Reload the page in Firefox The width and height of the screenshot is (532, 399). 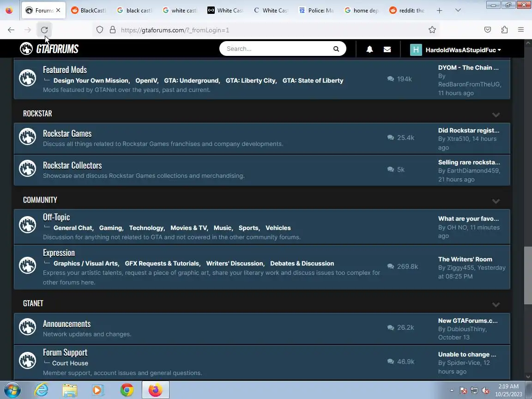point(44,30)
